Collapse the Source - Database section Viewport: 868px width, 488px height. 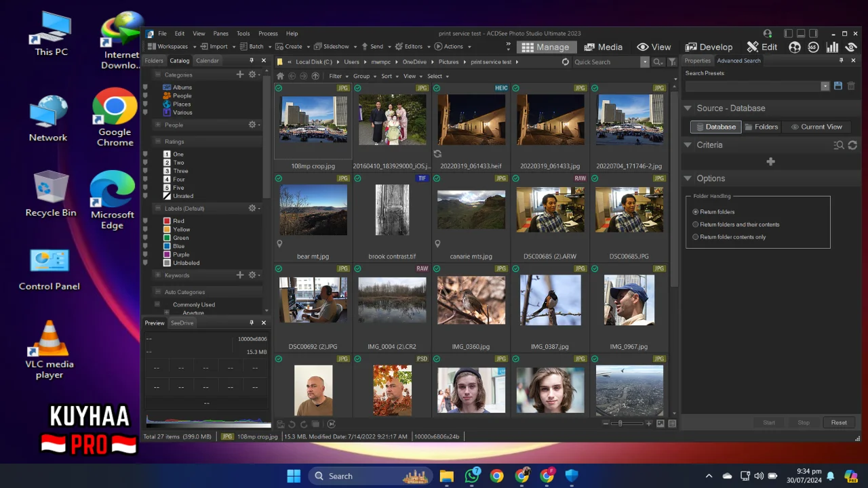click(688, 108)
